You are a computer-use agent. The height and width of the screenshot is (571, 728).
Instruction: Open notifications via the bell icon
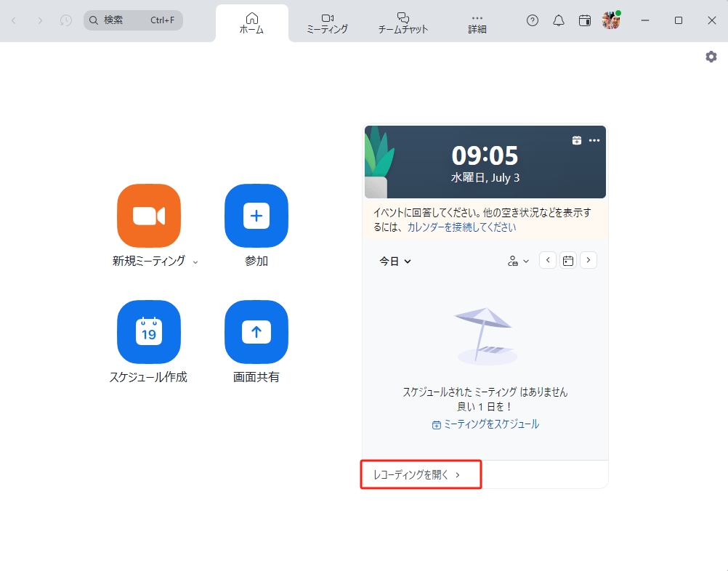point(558,20)
